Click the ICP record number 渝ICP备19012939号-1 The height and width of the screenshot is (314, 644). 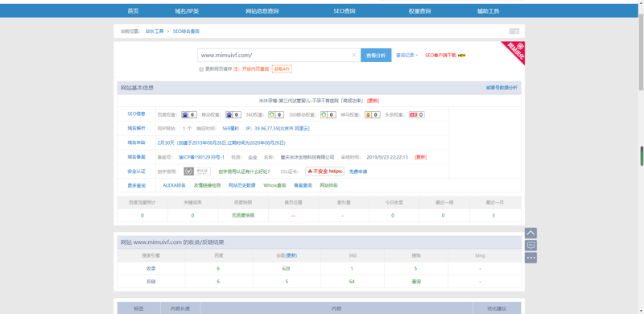[x=202, y=157]
